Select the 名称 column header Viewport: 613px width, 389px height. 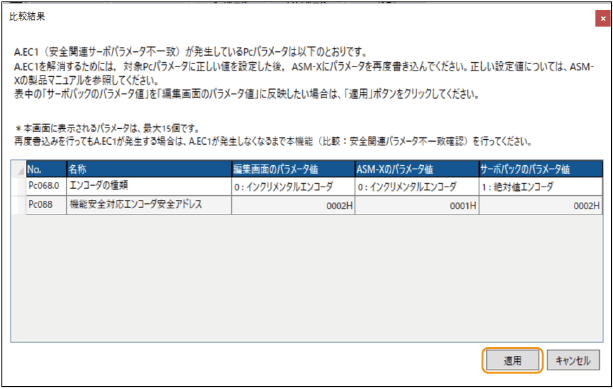point(149,169)
